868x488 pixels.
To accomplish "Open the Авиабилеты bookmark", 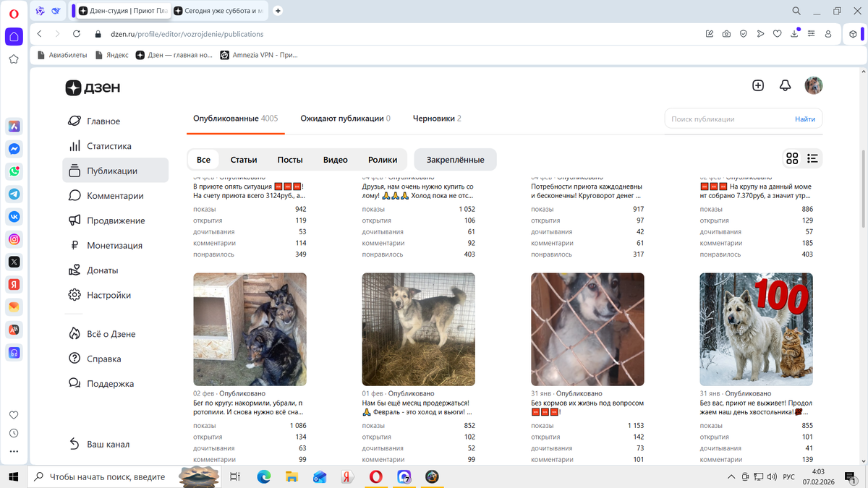I will (x=61, y=55).
